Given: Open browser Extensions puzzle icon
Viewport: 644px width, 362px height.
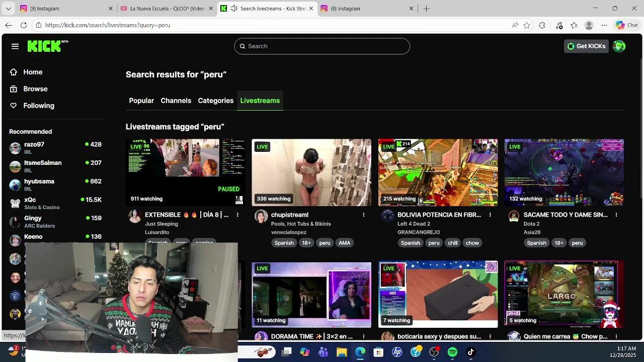Looking at the screenshot, I should point(542,25).
